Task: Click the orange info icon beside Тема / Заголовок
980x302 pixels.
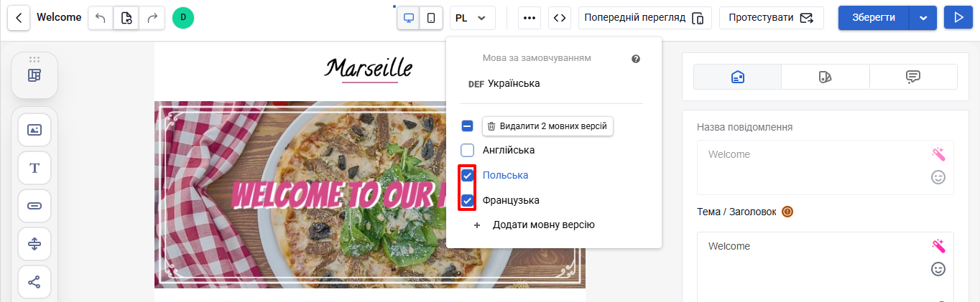Action: pos(787,212)
